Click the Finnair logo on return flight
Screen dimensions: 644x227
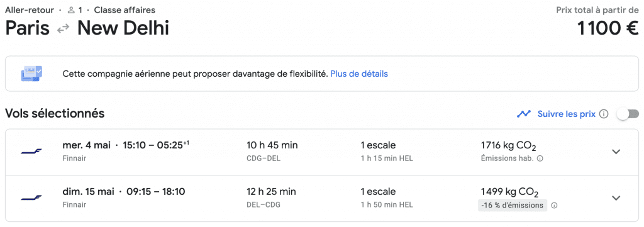point(31,198)
